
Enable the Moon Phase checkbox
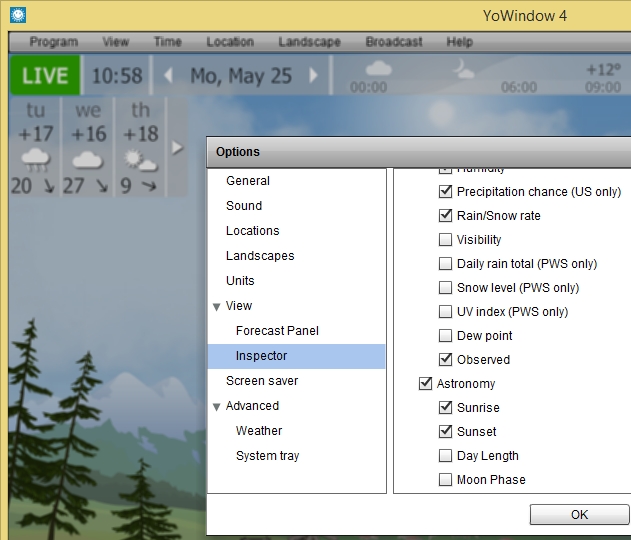coord(446,480)
